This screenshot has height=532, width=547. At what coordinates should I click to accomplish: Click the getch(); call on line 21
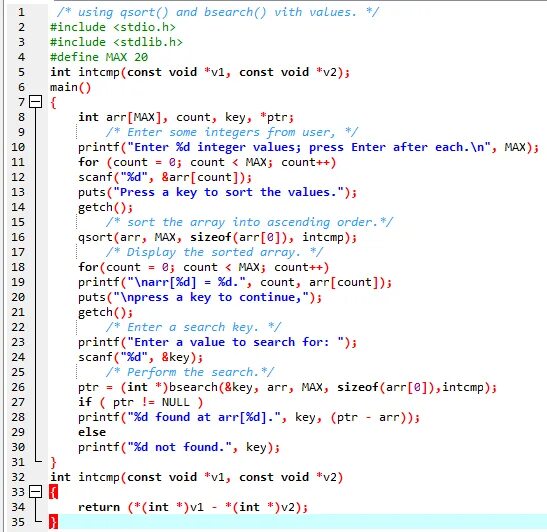tap(105, 312)
